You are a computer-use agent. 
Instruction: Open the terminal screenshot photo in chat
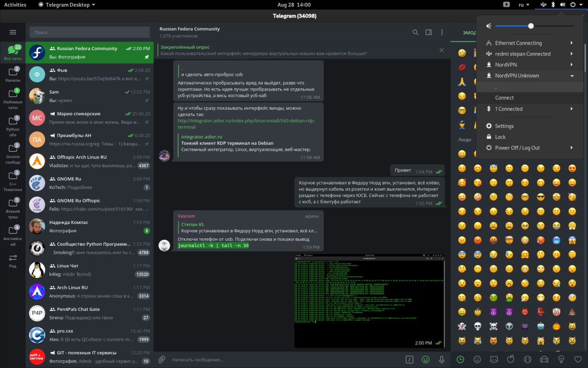(x=369, y=301)
